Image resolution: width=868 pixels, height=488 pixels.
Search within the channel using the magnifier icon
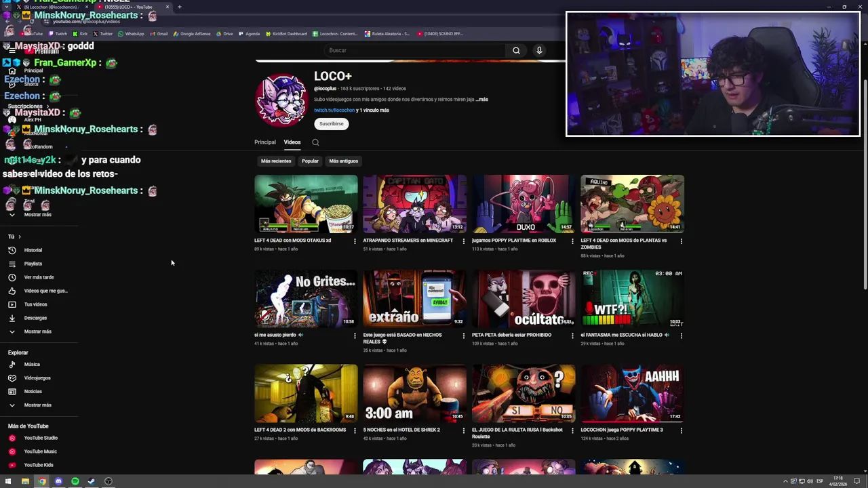[x=315, y=142]
